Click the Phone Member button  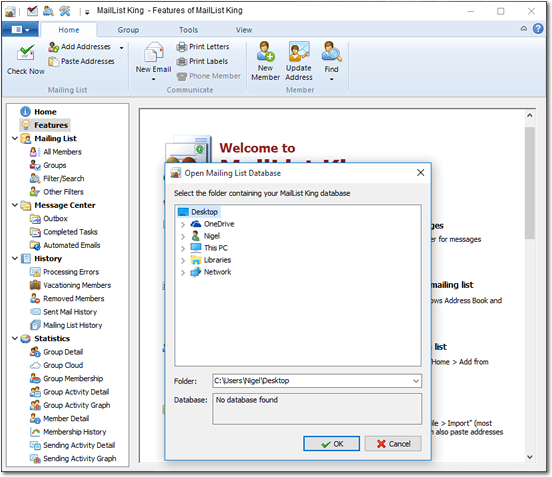click(x=208, y=76)
